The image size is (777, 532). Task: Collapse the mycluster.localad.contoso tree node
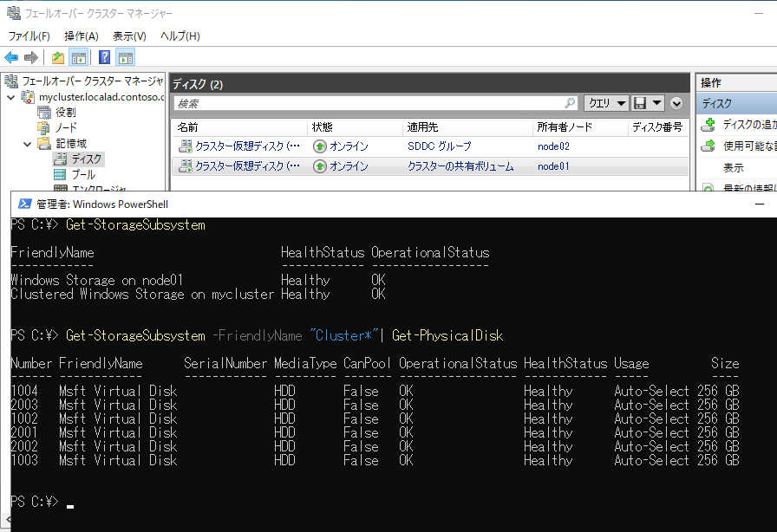[x=11, y=97]
